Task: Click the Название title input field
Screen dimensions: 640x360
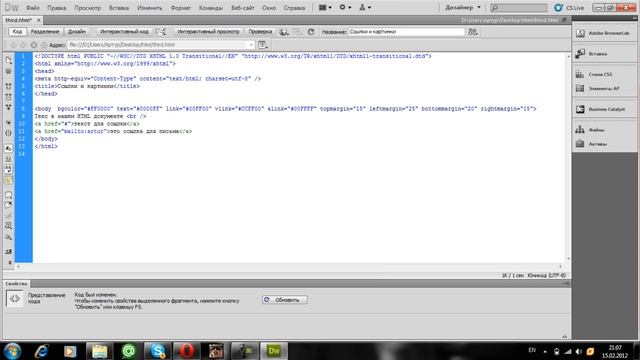Action: (x=406, y=31)
